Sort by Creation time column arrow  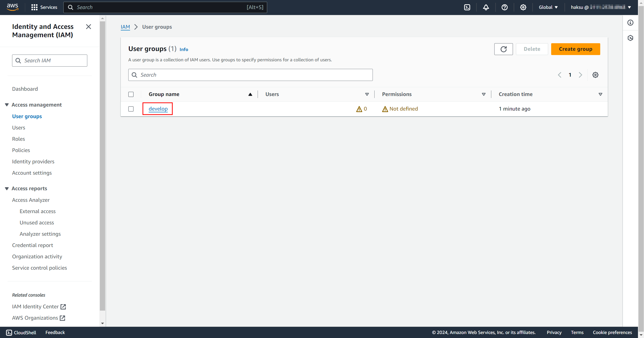[x=600, y=94]
